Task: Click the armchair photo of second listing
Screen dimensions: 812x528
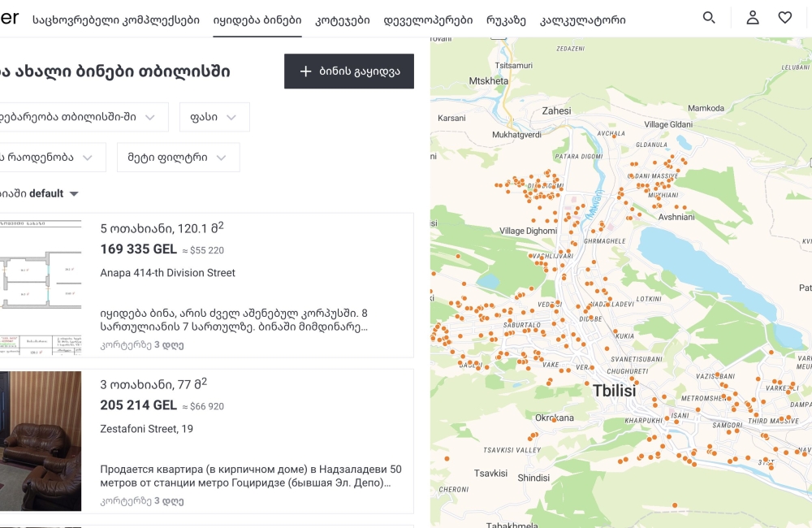Action: click(41, 441)
